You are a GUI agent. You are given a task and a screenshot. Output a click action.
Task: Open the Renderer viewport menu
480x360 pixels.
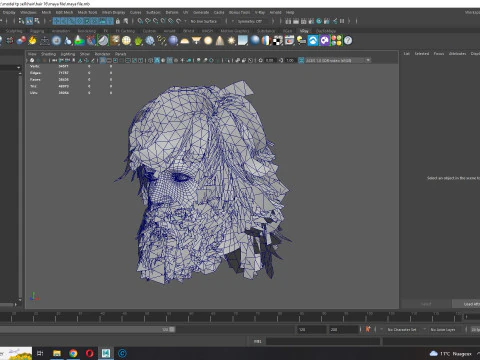(x=102, y=54)
